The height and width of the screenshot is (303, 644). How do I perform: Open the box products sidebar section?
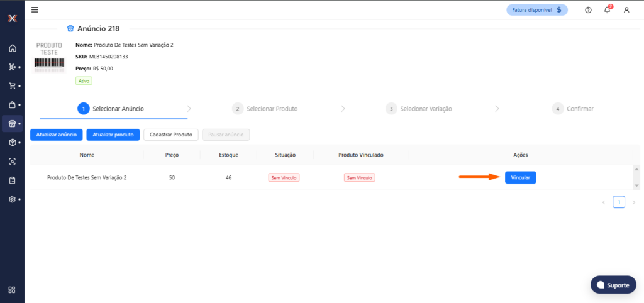click(x=12, y=143)
